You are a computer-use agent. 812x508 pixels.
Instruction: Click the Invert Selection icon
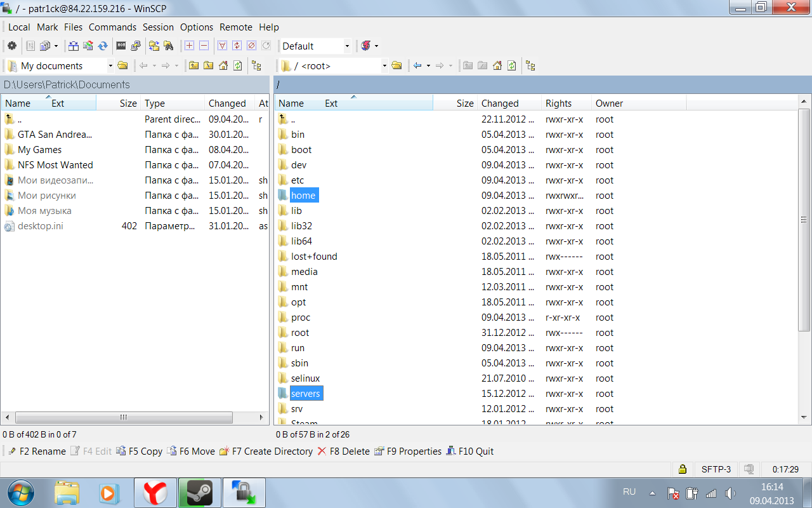[237, 46]
